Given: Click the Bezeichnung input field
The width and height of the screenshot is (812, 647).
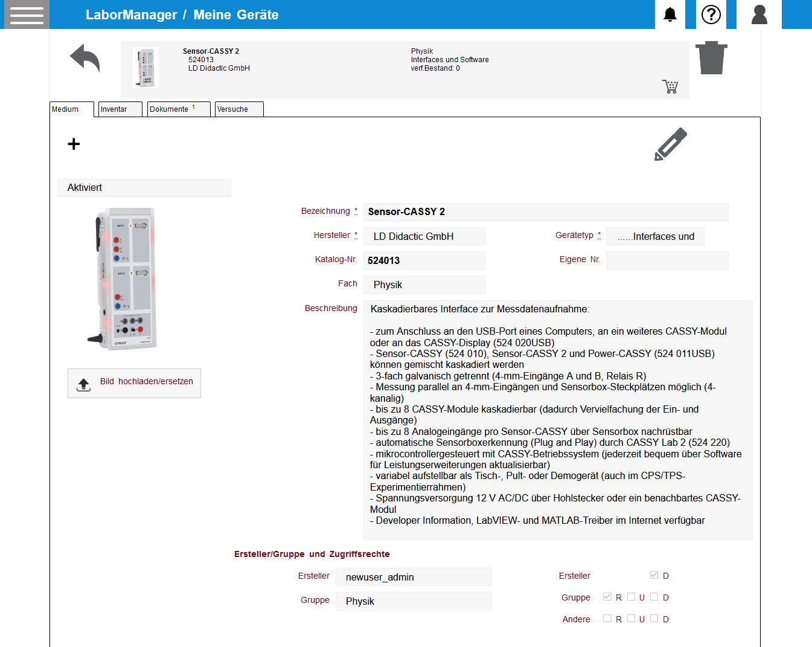Looking at the screenshot, I should (546, 212).
